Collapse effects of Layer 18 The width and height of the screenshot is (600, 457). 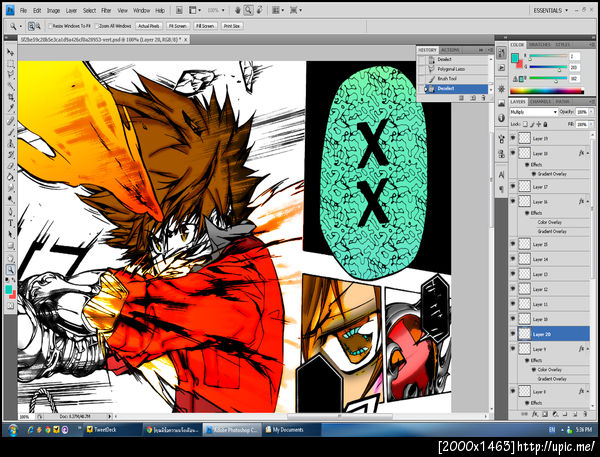588,153
